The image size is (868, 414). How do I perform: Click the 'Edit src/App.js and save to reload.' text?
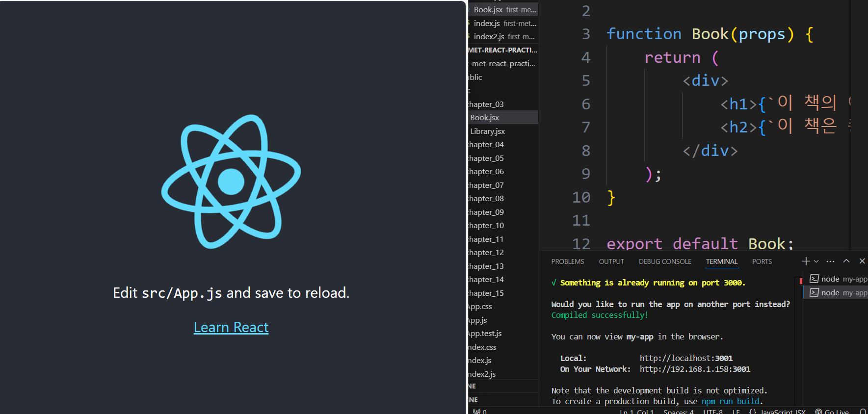click(231, 293)
